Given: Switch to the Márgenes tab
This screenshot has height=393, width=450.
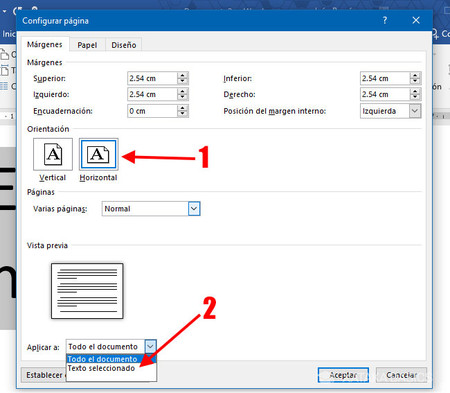Looking at the screenshot, I should click(x=45, y=44).
